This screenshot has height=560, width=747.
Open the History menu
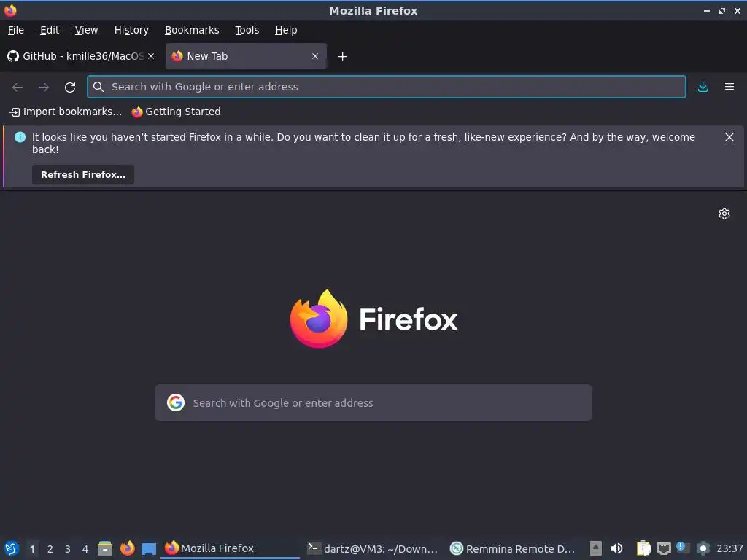[131, 30]
